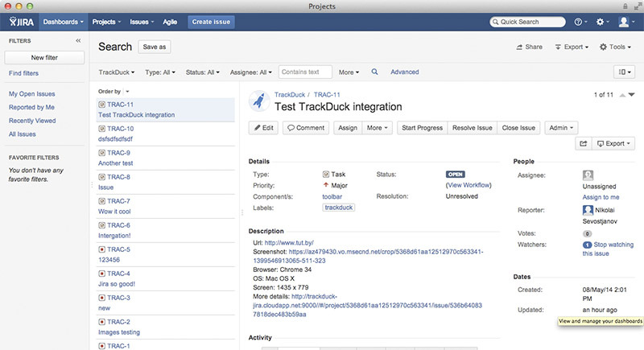Click the unassigned assignee avatar

(x=588, y=175)
